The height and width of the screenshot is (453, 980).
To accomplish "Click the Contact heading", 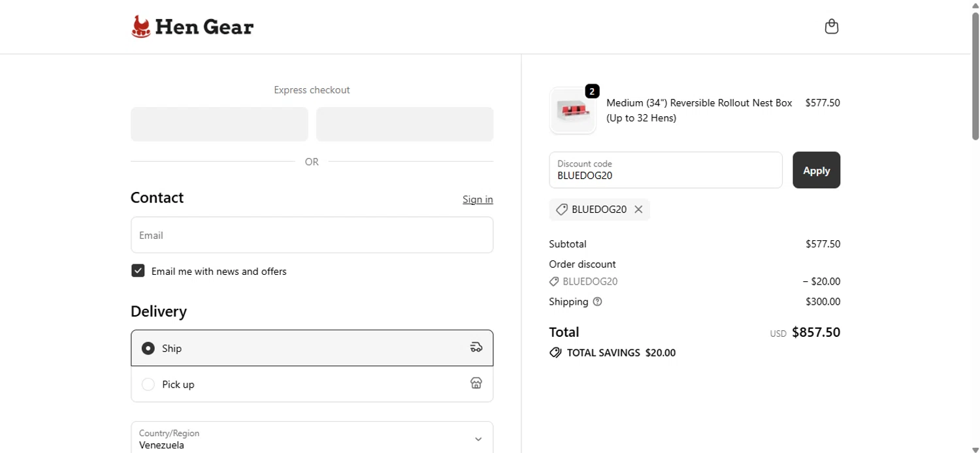I will tap(157, 198).
